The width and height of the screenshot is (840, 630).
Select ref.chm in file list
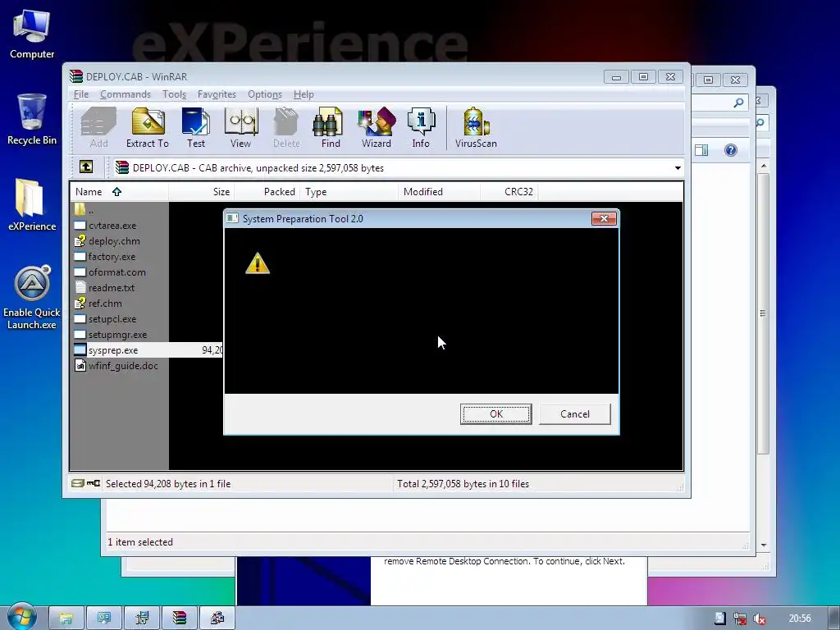(x=105, y=304)
